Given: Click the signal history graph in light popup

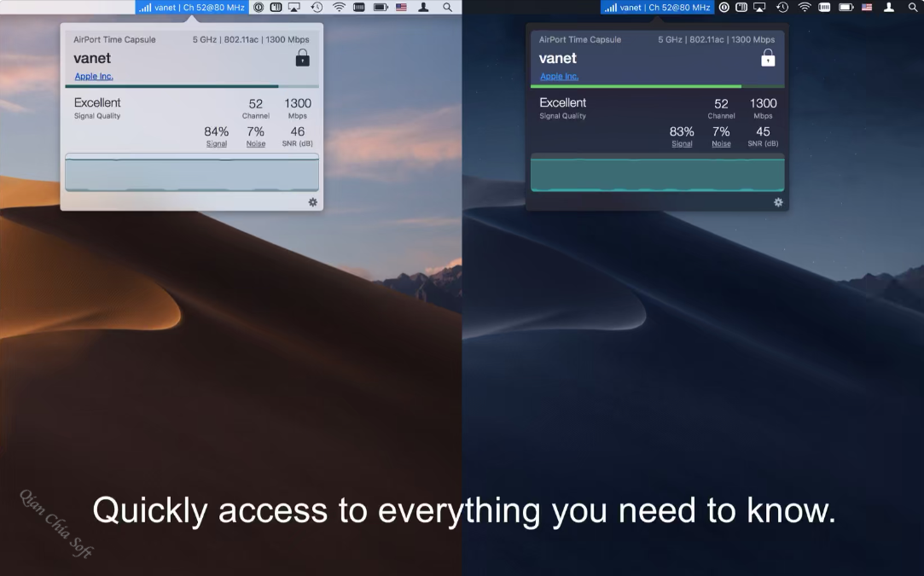Looking at the screenshot, I should coord(192,172).
